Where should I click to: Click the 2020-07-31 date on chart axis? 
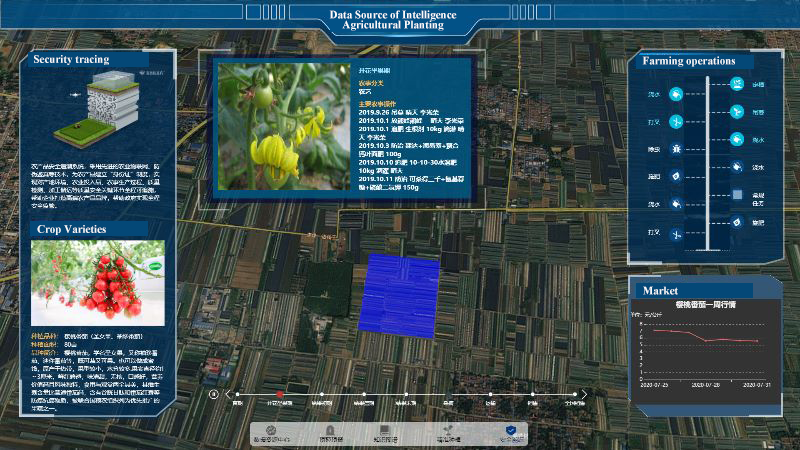pos(756,385)
